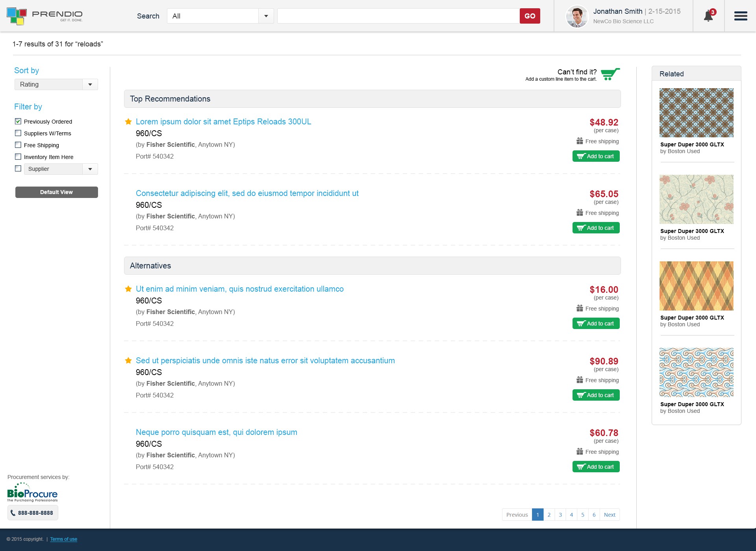
Task: Click the Next pagination link
Action: pos(610,515)
